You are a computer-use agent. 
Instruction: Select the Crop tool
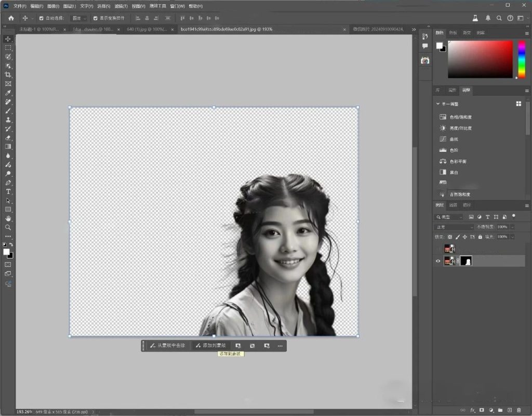coord(8,75)
